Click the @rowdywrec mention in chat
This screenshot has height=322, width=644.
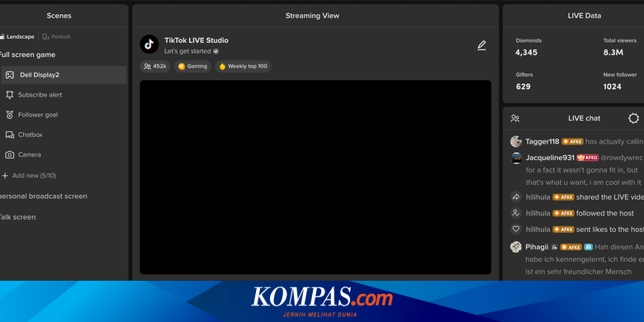622,158
